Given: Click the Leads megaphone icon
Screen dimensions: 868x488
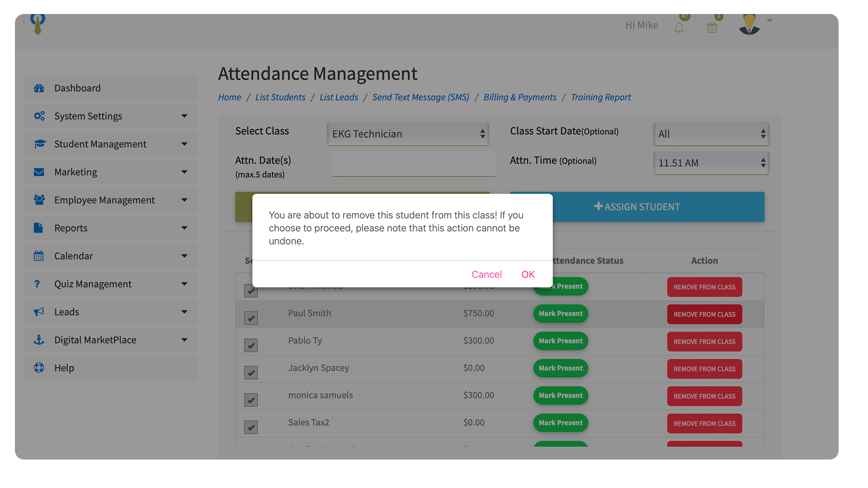Looking at the screenshot, I should [39, 312].
